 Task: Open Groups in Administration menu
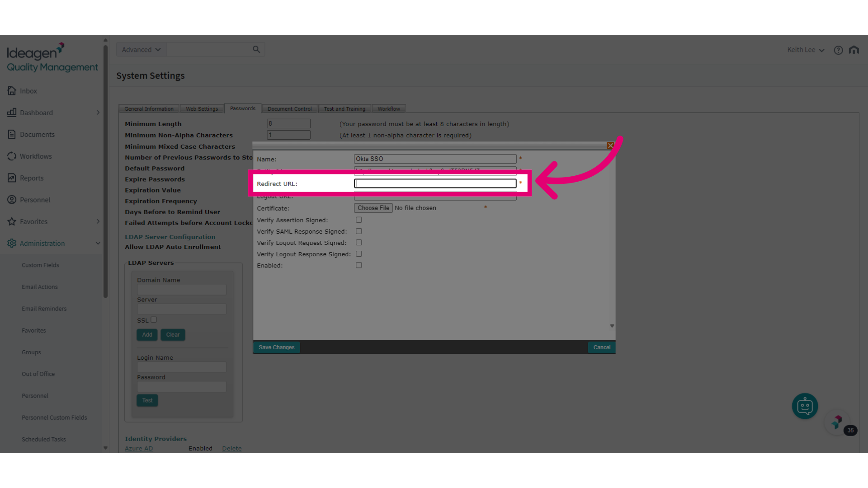(31, 352)
